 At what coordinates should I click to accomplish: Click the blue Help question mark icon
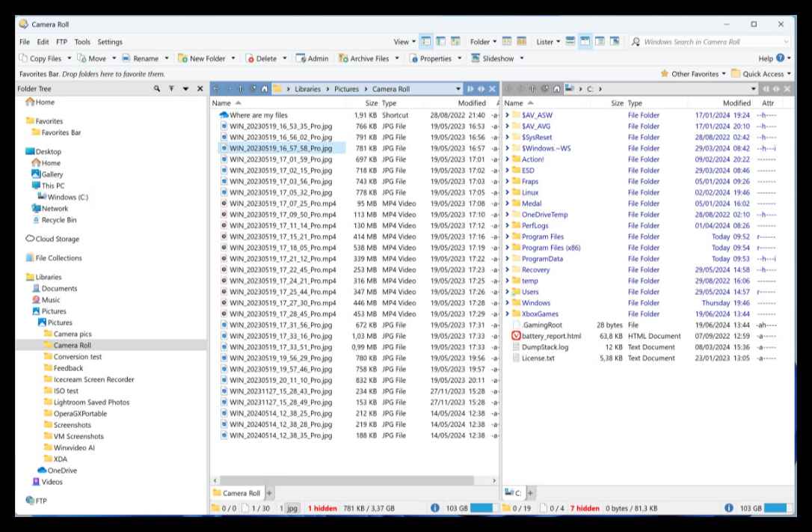pos(781,58)
